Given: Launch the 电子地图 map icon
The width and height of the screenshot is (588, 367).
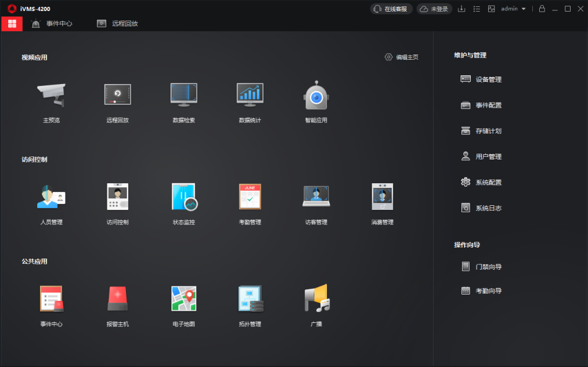Looking at the screenshot, I should click(x=183, y=299).
